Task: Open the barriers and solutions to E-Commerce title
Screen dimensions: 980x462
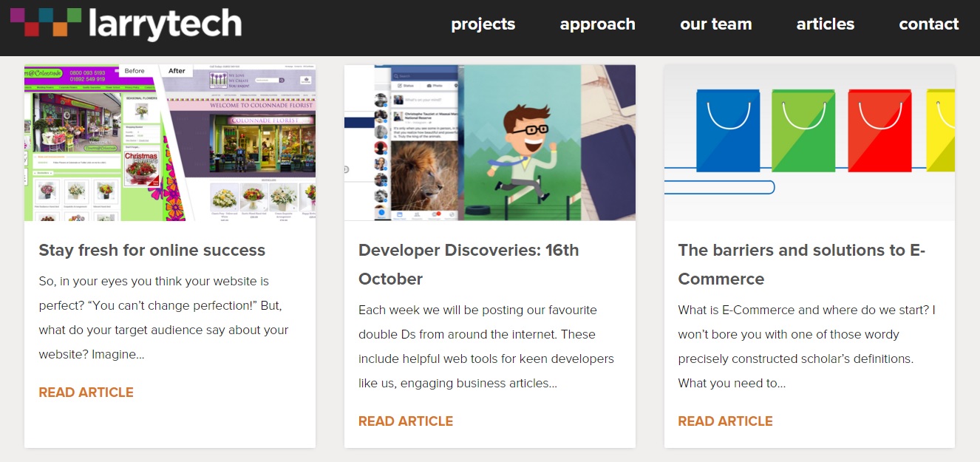Action: pos(802,265)
